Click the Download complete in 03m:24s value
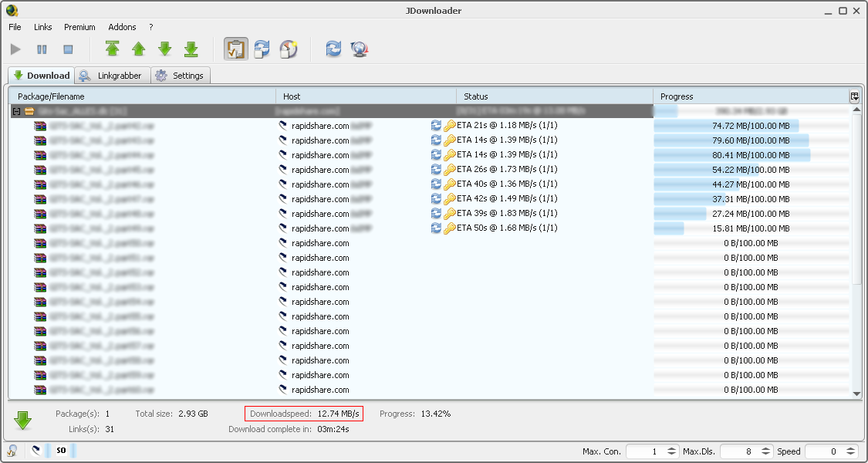This screenshot has height=463, width=868. (333, 429)
